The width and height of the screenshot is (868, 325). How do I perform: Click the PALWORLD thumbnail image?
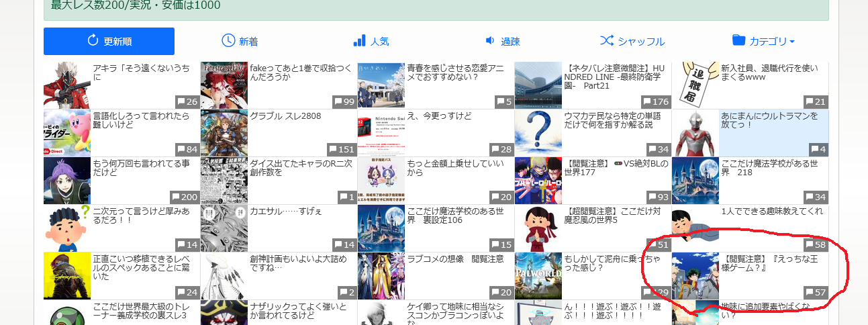coord(538,276)
